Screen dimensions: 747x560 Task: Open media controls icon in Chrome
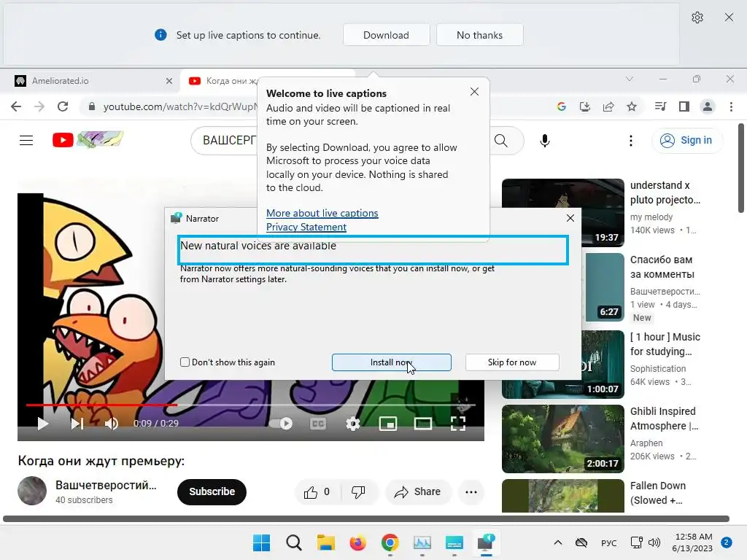pos(660,106)
